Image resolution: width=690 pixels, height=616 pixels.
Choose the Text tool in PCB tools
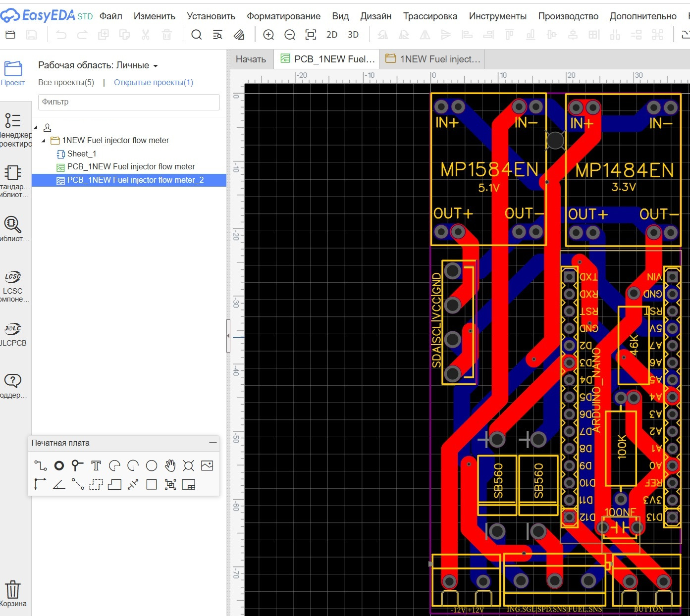96,465
